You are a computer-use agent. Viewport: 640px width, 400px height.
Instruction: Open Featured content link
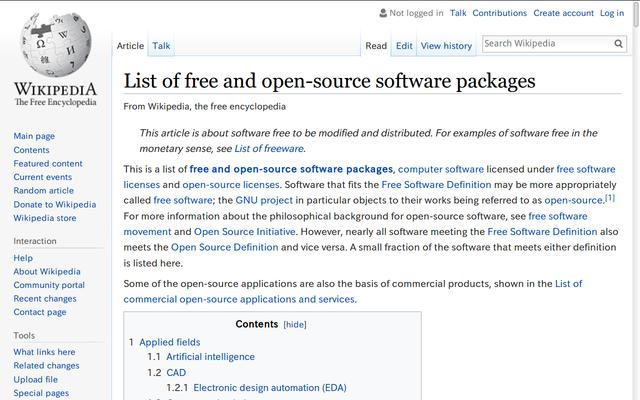pyautogui.click(x=48, y=163)
